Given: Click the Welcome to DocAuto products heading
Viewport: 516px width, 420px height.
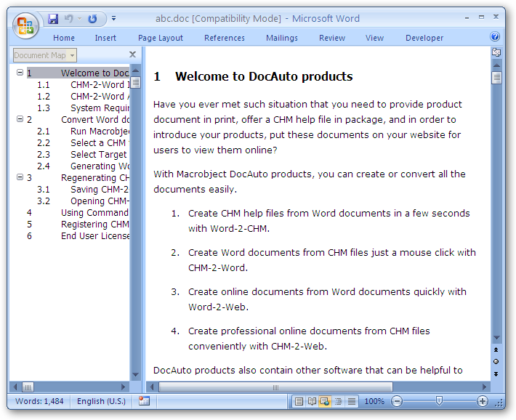Looking at the screenshot, I should 264,76.
